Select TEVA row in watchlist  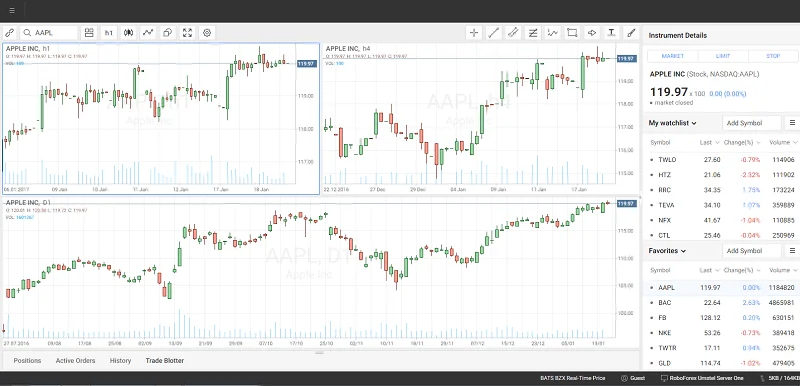coord(722,205)
